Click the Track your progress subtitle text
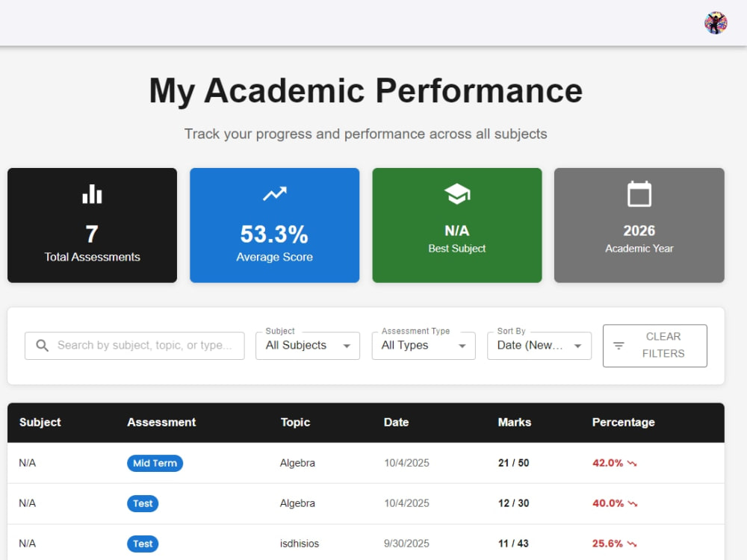This screenshot has height=560, width=747. pos(366,134)
